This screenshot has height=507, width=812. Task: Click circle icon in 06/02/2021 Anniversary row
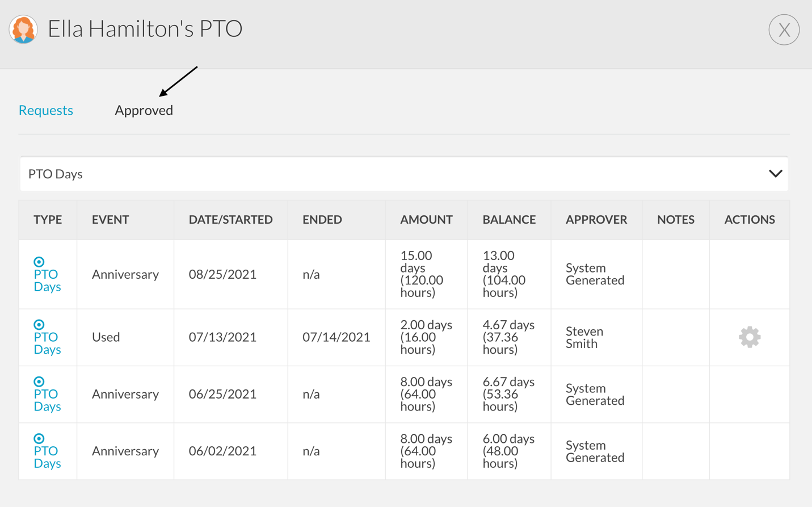[x=39, y=438]
